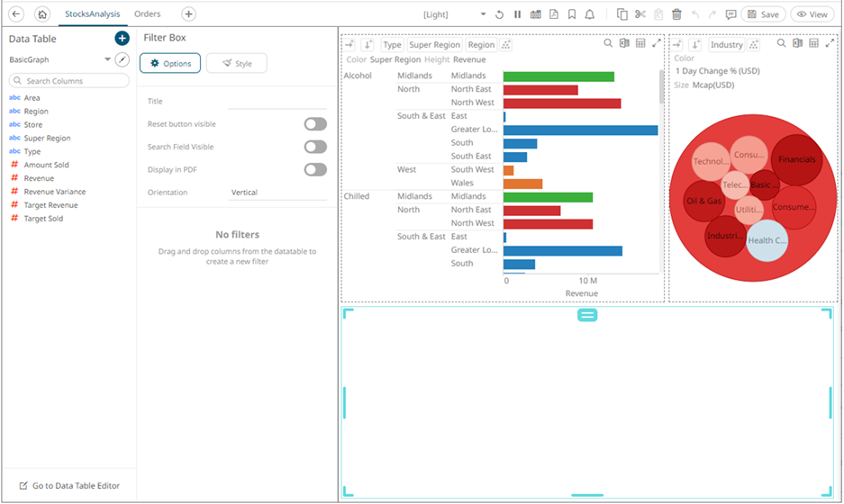Open notifications via the bell icon
Image resolution: width=844 pixels, height=504 pixels.
[589, 14]
